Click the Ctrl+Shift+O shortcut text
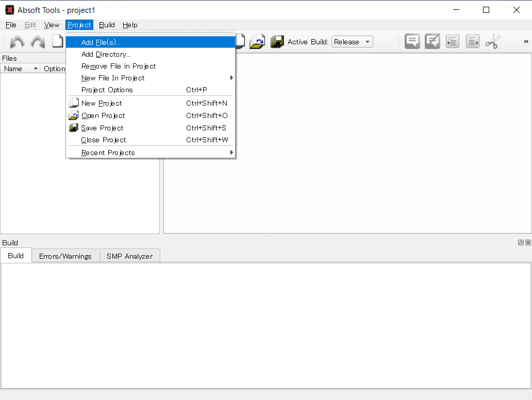Viewport: 532px width, 400px height. (207, 115)
